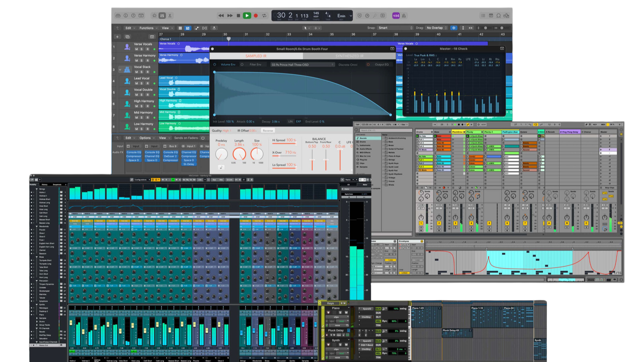The width and height of the screenshot is (644, 362).
Task: Toggle the Output EQ power button
Action: (368, 65)
